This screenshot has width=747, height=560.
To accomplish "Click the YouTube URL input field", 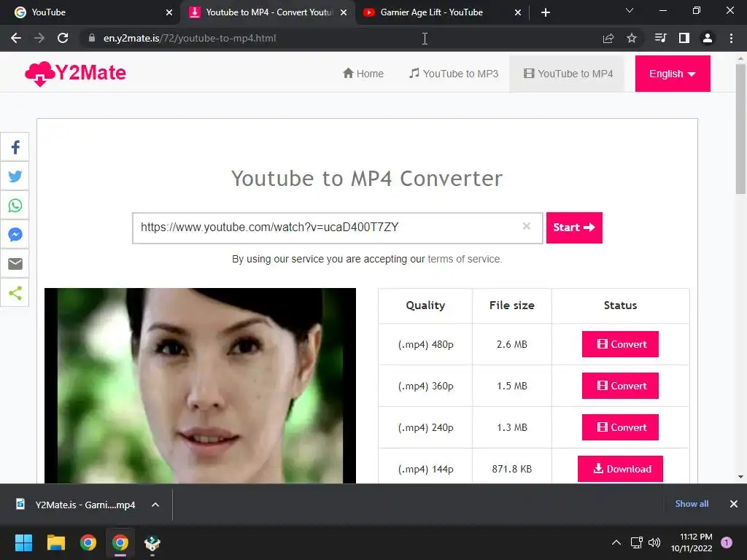I will (x=337, y=228).
